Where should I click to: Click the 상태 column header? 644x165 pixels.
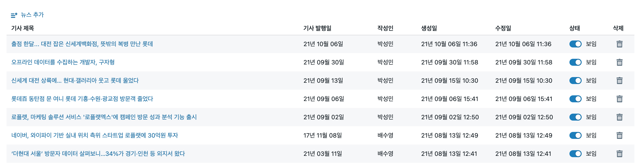click(x=574, y=28)
